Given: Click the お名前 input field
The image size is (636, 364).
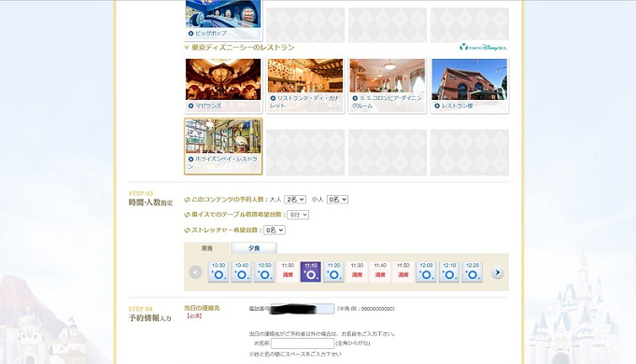Looking at the screenshot, I should (x=303, y=343).
